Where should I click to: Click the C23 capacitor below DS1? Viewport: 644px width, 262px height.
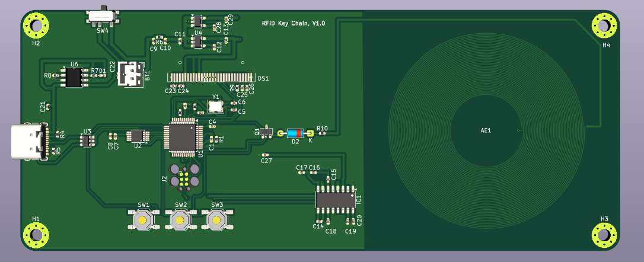pos(172,86)
